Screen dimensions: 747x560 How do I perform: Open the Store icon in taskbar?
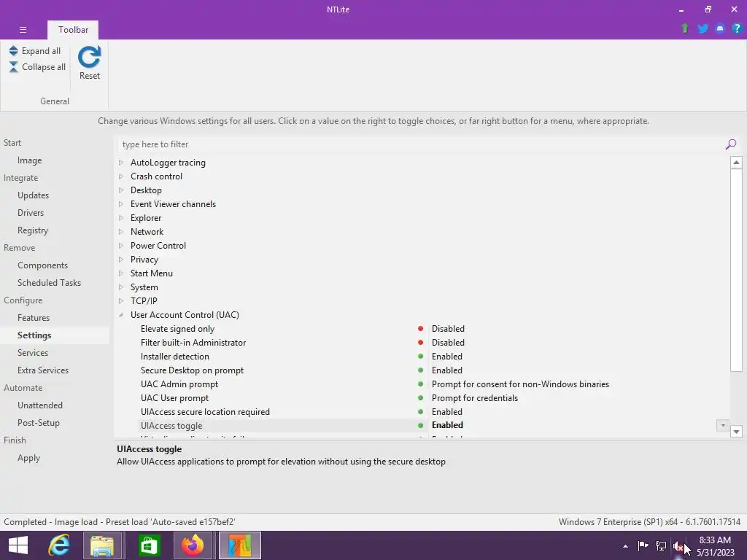pos(149,545)
